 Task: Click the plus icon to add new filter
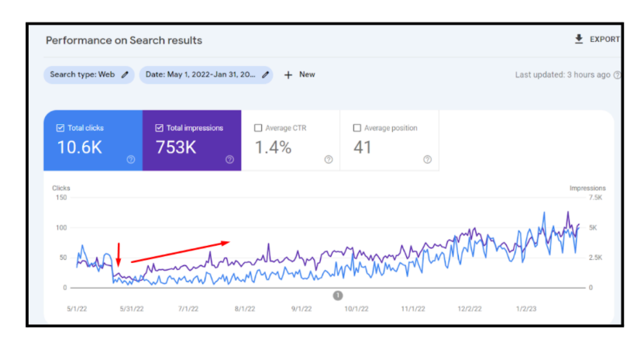[x=288, y=74]
